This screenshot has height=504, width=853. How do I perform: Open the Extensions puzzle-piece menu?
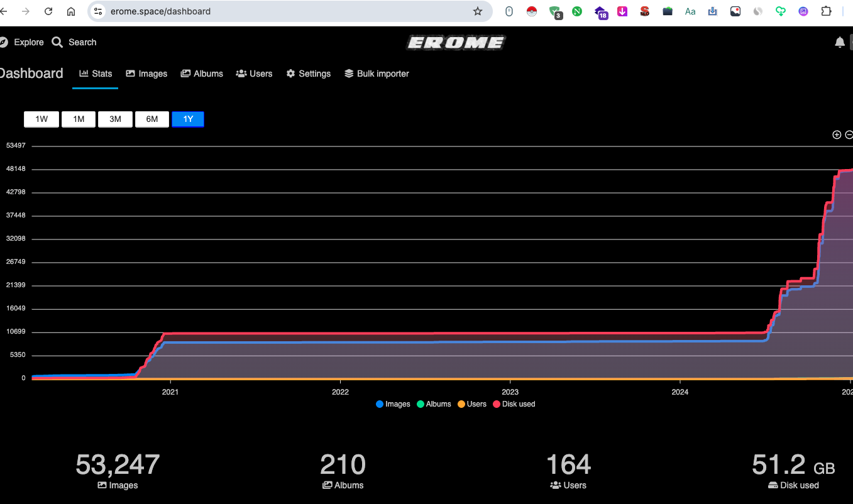tap(826, 11)
